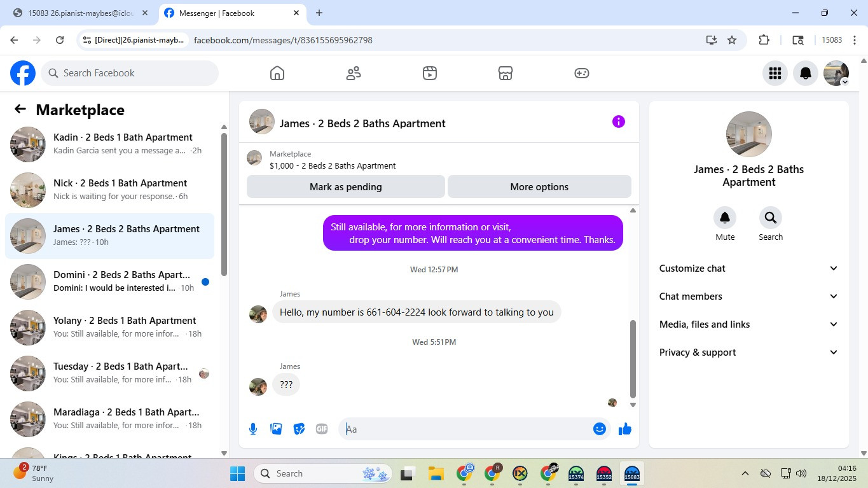The image size is (868, 488).
Task: Navigate back in the browser
Action: pos(14,40)
